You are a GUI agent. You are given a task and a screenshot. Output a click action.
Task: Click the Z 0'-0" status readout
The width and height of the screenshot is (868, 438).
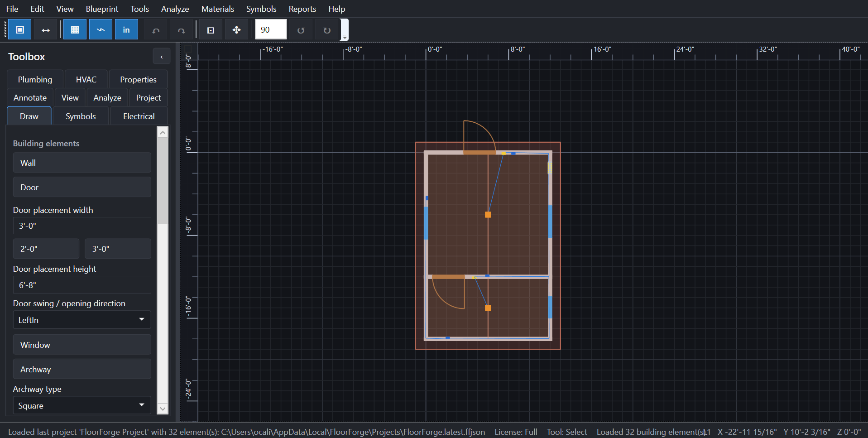point(849,432)
